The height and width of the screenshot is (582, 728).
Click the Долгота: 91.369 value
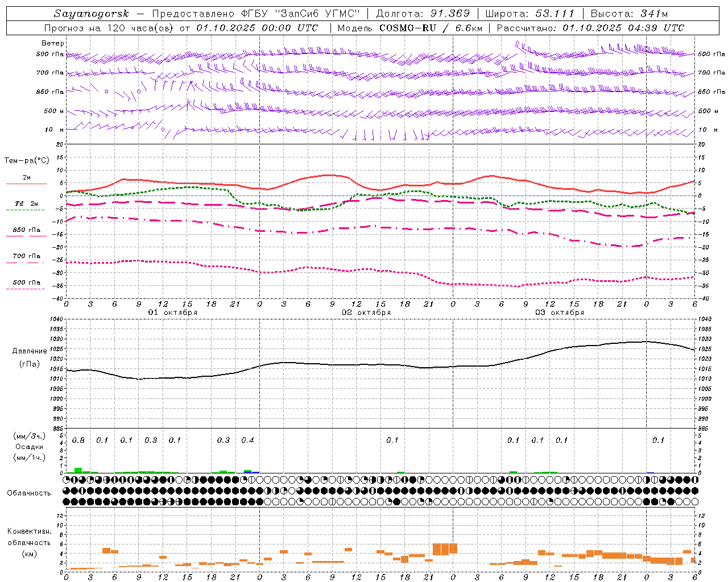coord(423,14)
